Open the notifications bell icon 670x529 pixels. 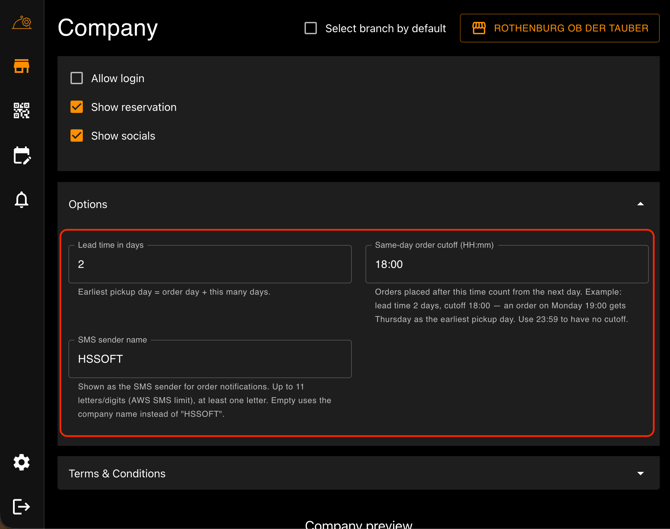tap(22, 200)
